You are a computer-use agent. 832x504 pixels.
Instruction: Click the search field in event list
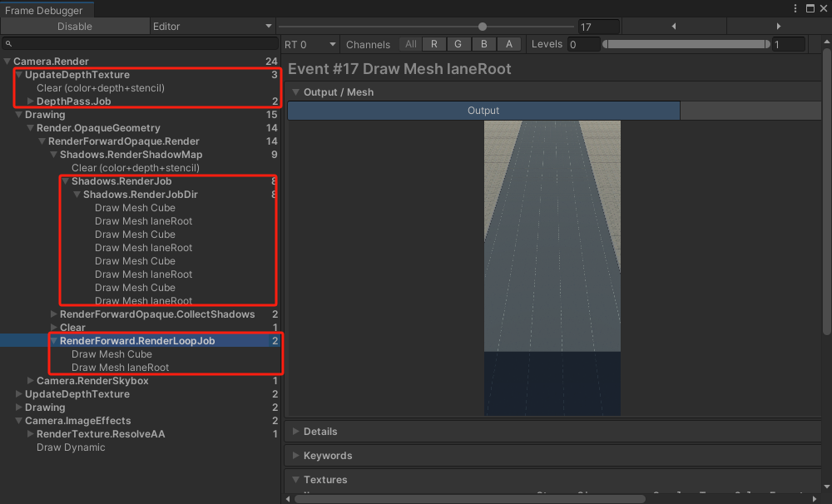(x=140, y=43)
